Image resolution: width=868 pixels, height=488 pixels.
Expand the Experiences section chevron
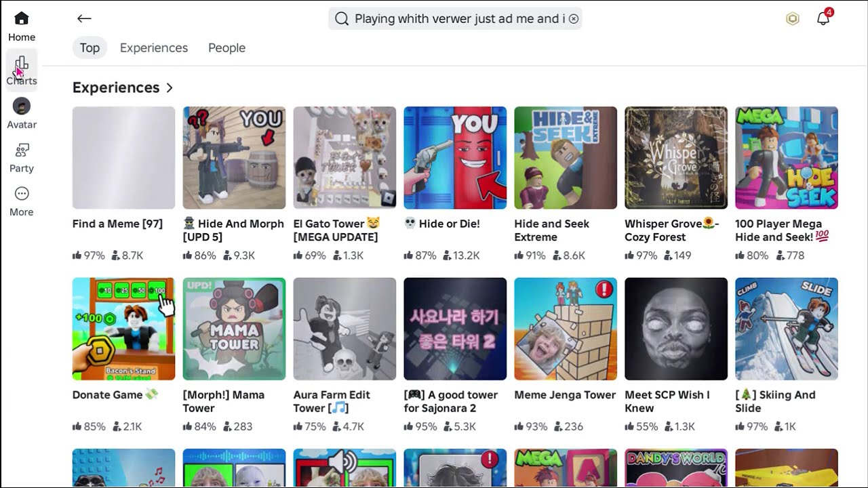point(170,88)
